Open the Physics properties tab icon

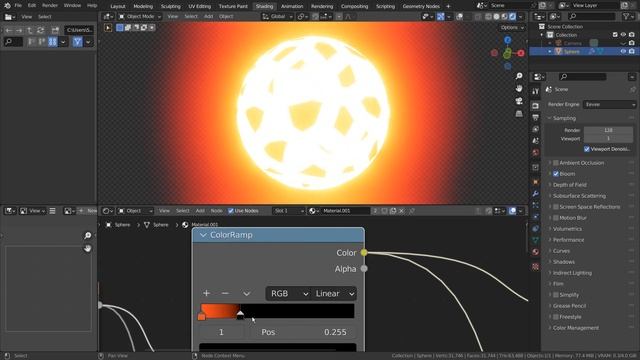click(x=536, y=217)
